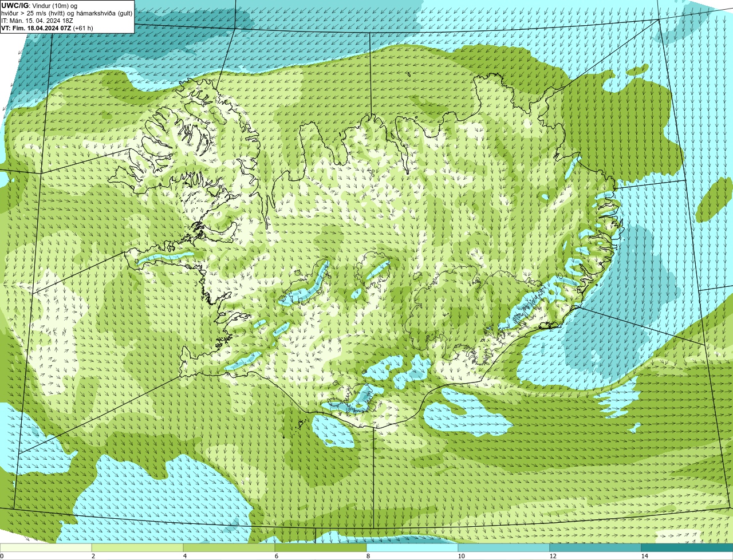Click the 4–6 m/s green legend segment

pos(229,547)
